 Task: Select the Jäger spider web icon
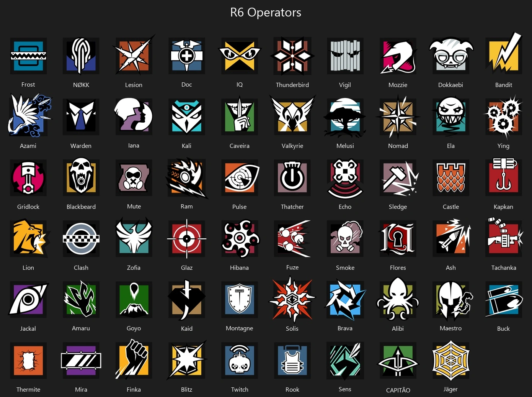(451, 361)
